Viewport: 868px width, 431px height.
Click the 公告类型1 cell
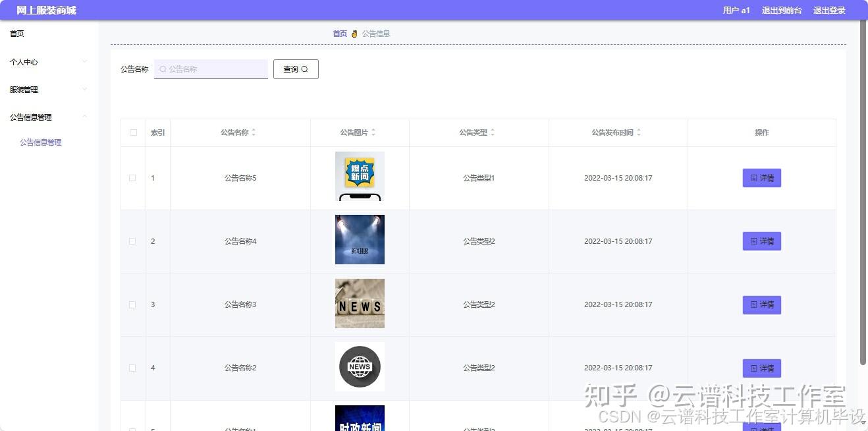[479, 178]
